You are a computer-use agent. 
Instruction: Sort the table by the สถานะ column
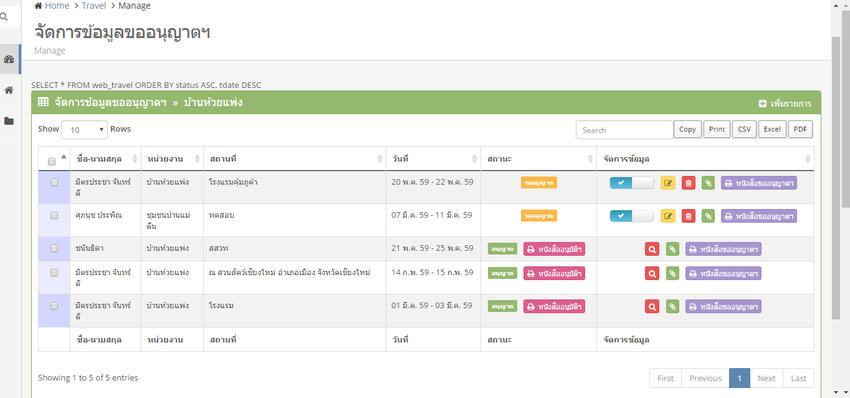tap(538, 159)
